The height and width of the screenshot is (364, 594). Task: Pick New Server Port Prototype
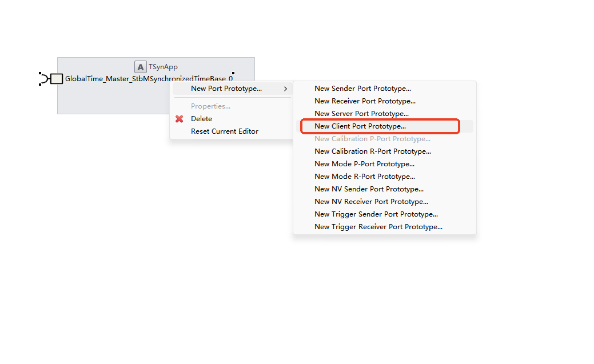361,114
